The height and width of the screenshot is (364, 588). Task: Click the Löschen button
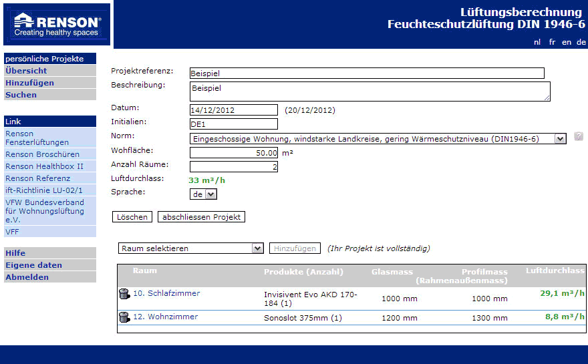pyautogui.click(x=132, y=217)
